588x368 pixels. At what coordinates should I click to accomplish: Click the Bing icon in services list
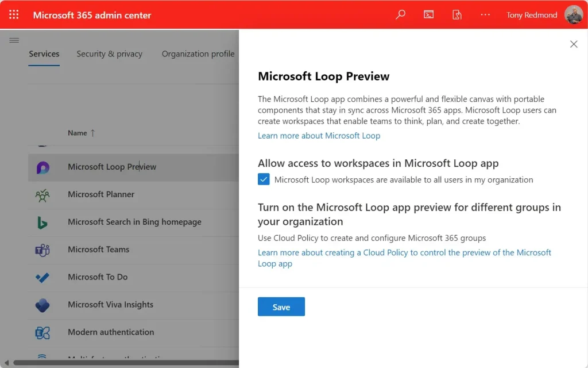(x=42, y=223)
